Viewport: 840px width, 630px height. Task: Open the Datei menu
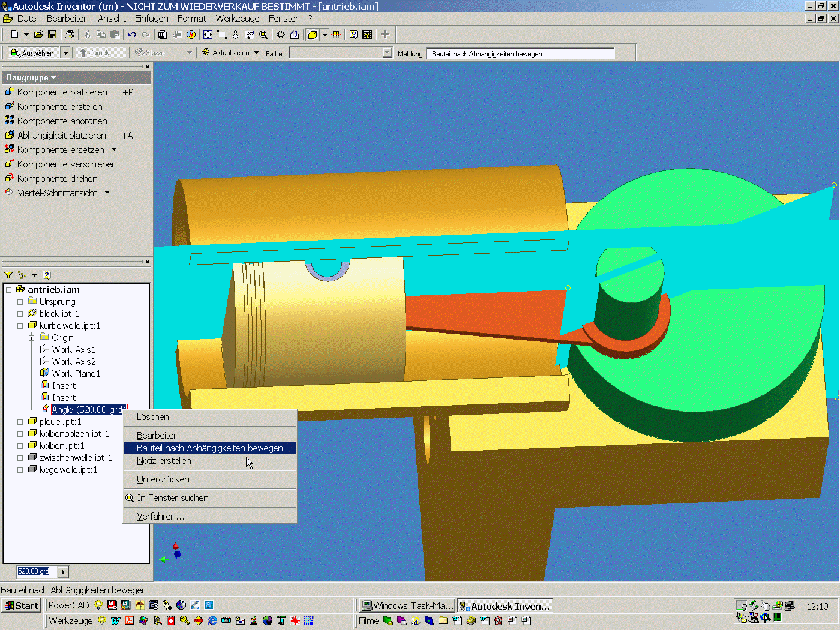pos(28,19)
